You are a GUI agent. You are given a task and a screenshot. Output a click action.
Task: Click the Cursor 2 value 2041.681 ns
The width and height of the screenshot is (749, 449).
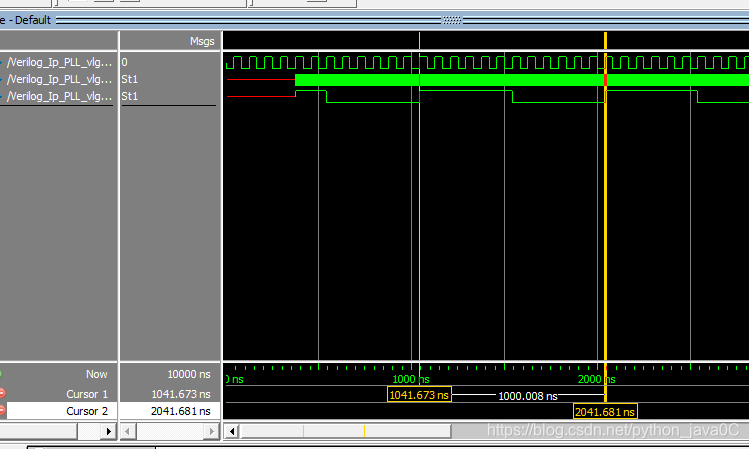click(181, 411)
